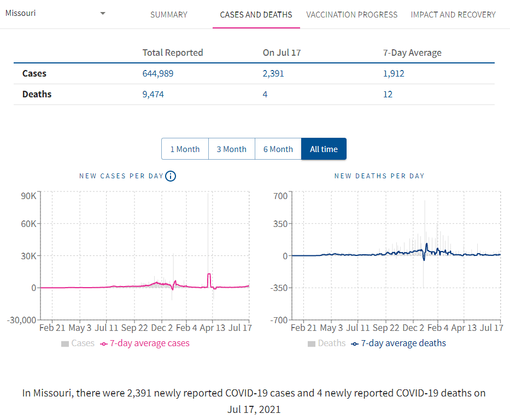
Task: Select the Cases and Deaths tab
Action: click(256, 15)
